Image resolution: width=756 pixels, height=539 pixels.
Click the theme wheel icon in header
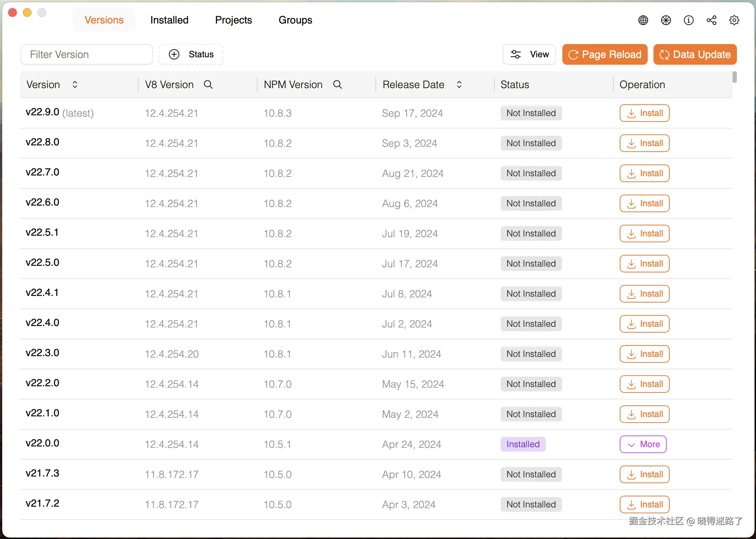coord(666,20)
